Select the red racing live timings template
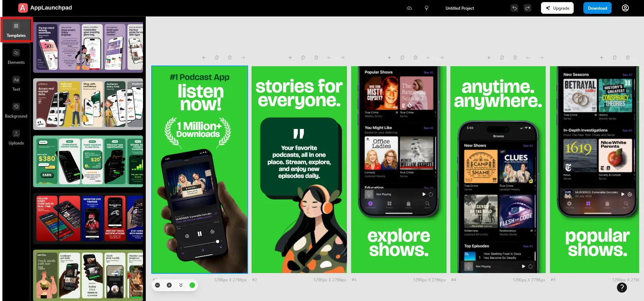The width and height of the screenshot is (644, 301). [x=88, y=219]
